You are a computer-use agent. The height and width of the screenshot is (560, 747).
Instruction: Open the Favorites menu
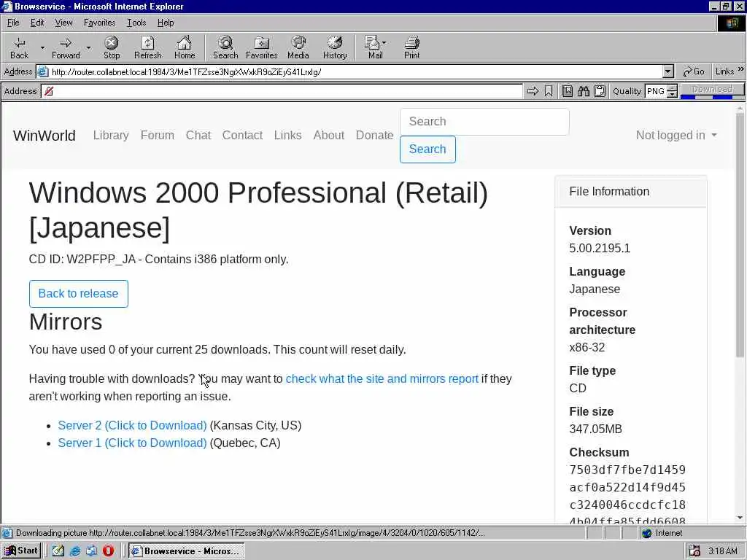click(99, 23)
